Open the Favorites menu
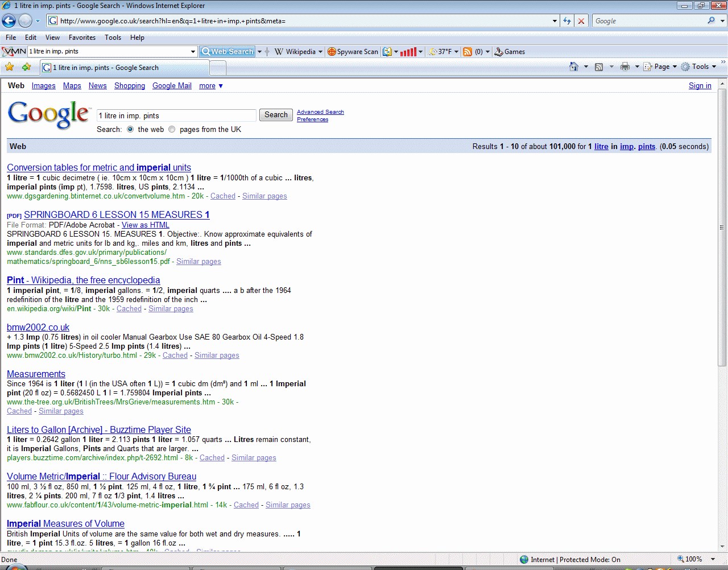This screenshot has height=570, width=728. 82,38
